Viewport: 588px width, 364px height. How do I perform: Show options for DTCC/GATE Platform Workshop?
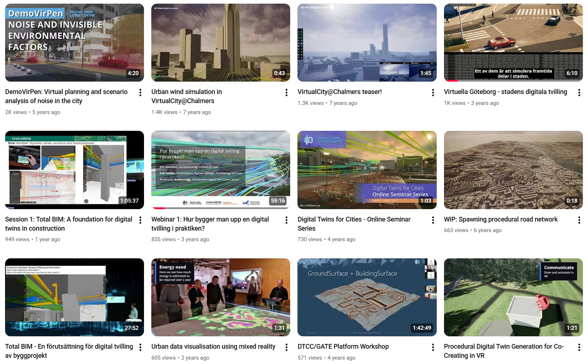(433, 347)
